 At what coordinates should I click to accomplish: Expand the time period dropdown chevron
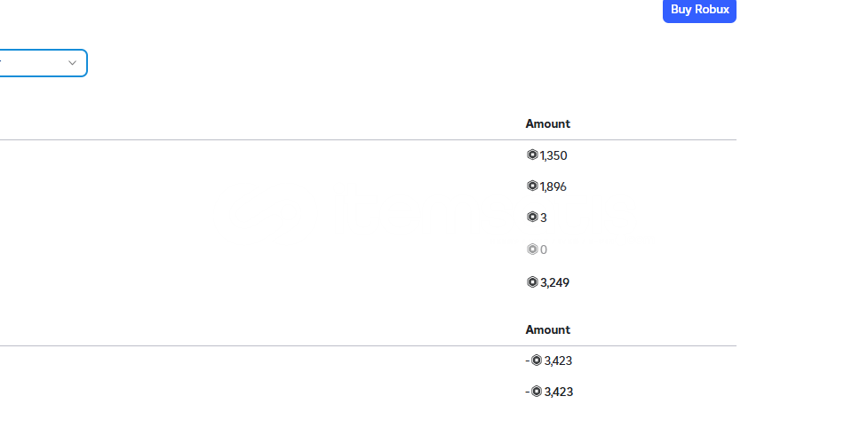click(72, 63)
